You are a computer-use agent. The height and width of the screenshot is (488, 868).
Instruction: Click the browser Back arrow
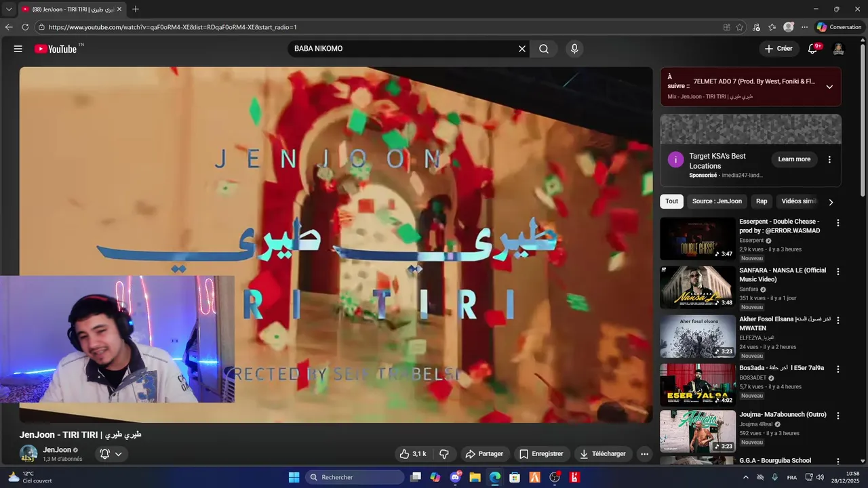pyautogui.click(x=9, y=27)
